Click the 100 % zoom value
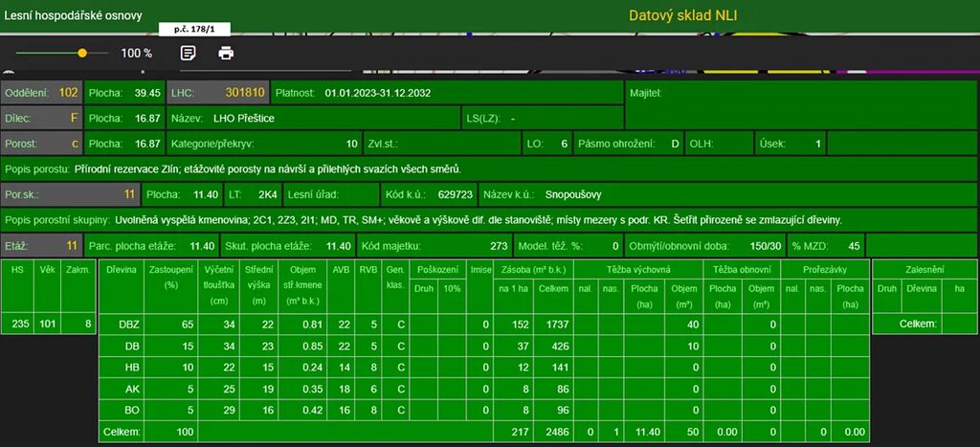 point(136,54)
